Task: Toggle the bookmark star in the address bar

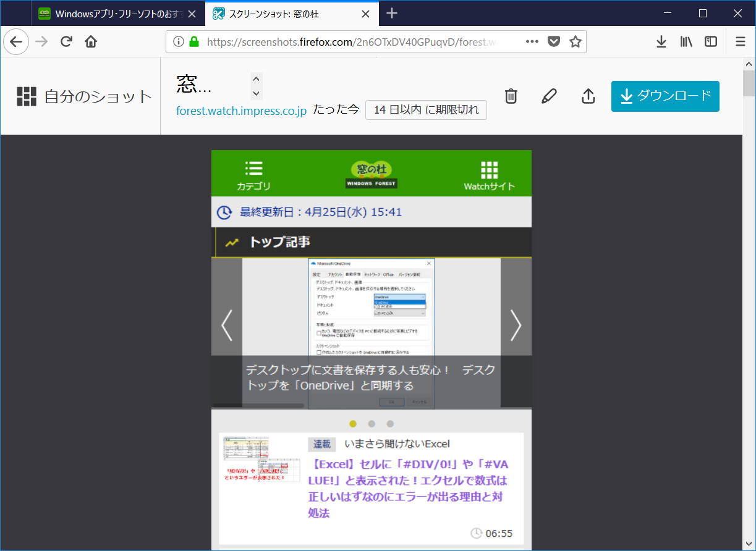Action: [574, 41]
